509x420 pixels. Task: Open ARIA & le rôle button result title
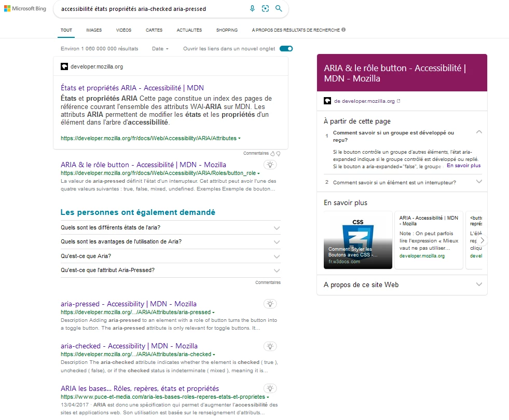pos(143,165)
